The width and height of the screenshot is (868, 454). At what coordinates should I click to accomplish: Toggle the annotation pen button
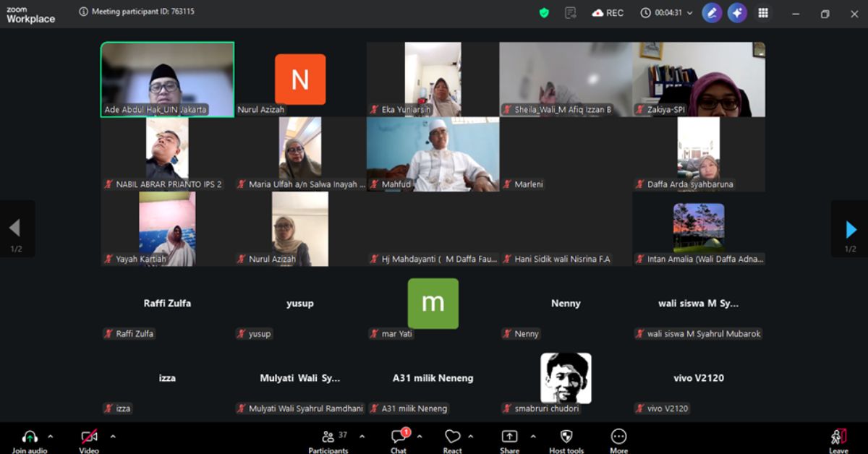tap(712, 13)
